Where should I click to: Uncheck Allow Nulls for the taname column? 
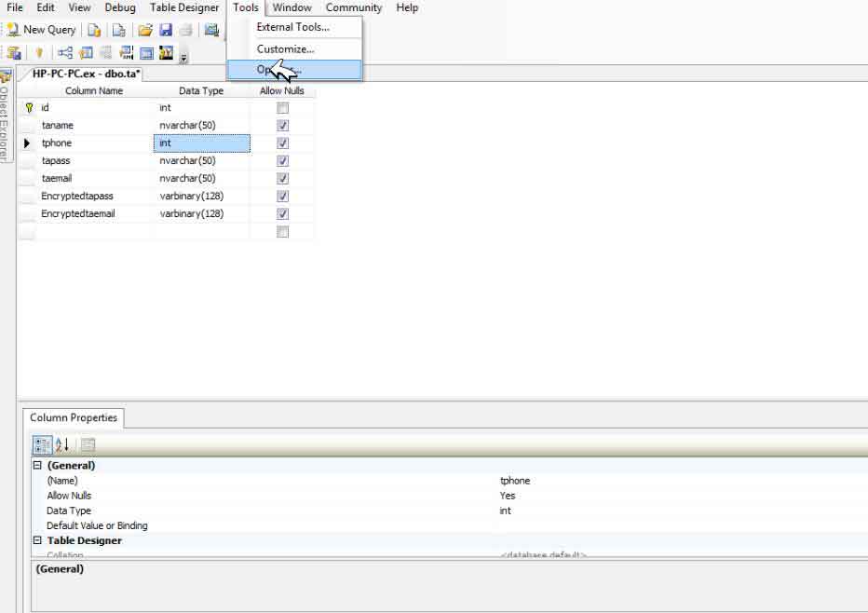pos(282,126)
